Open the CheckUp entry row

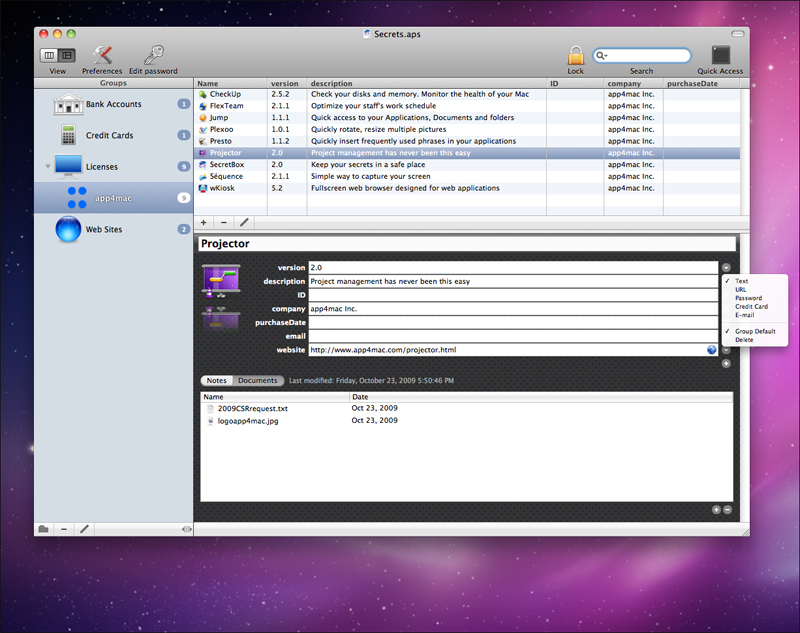(x=467, y=94)
